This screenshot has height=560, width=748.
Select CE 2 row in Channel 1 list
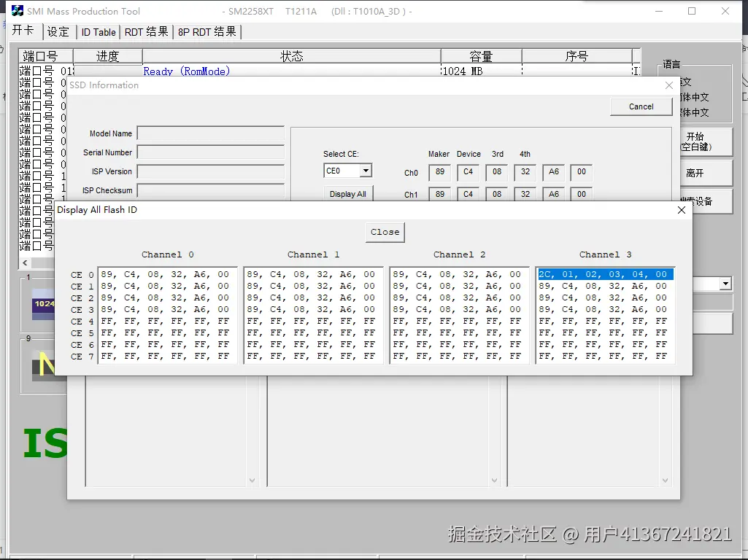313,297
